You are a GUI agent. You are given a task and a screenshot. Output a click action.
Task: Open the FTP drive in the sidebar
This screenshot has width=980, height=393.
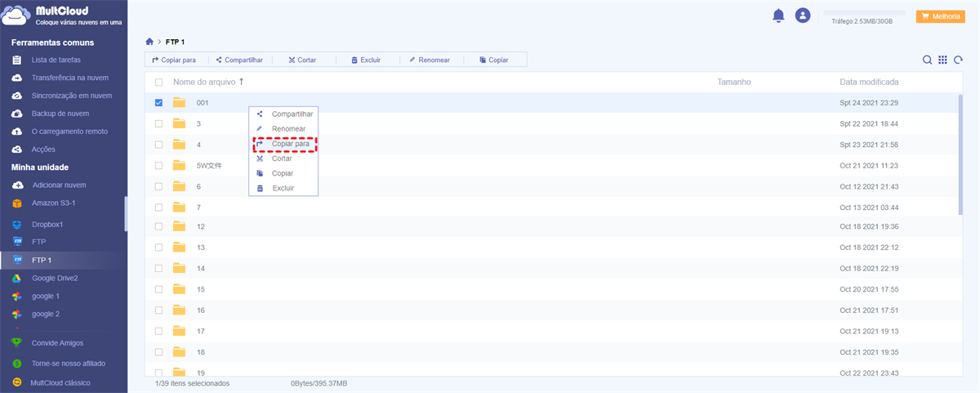click(62, 242)
